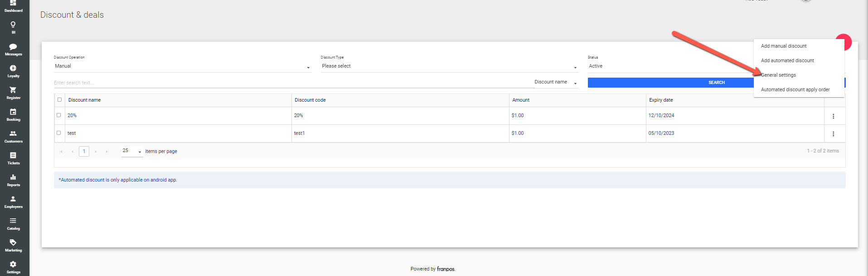Sort by the Discount name column header
Screen dimensions: 868x276
(84, 100)
